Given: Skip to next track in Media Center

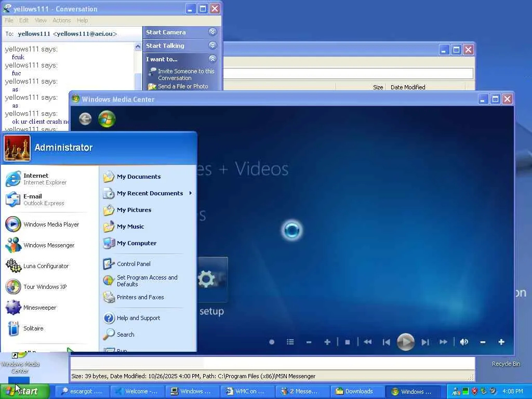Looking at the screenshot, I should click(x=425, y=342).
